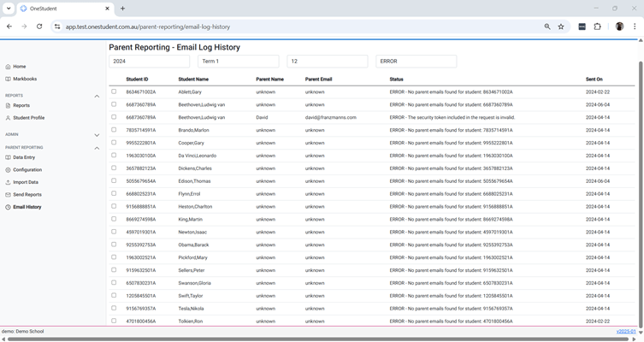Bookmark this page with star icon
Image resolution: width=644 pixels, height=342 pixels.
(561, 27)
